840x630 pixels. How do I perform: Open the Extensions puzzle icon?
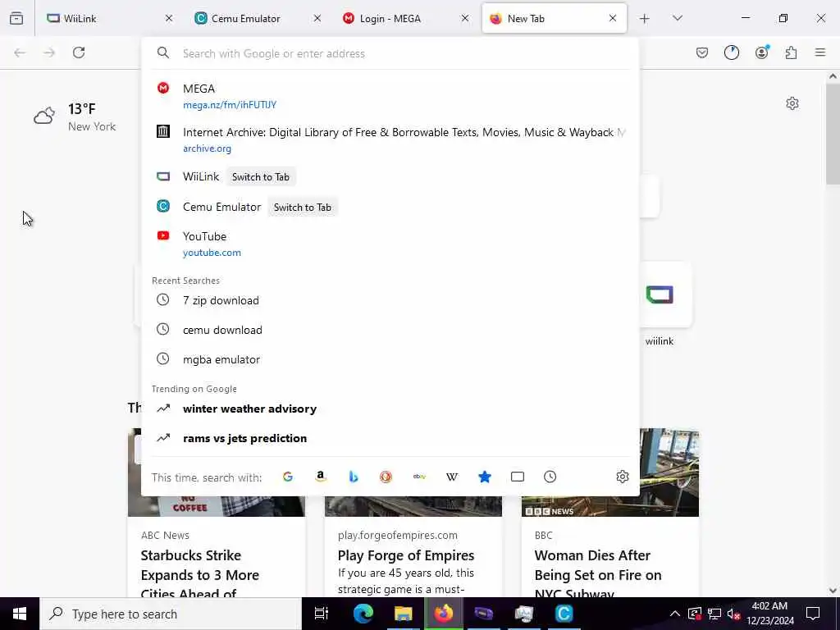(x=791, y=52)
